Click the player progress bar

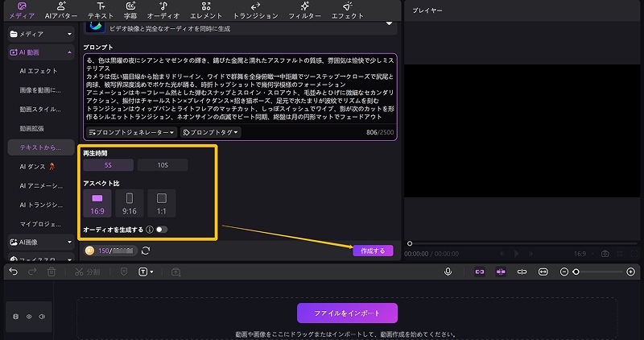[522, 243]
